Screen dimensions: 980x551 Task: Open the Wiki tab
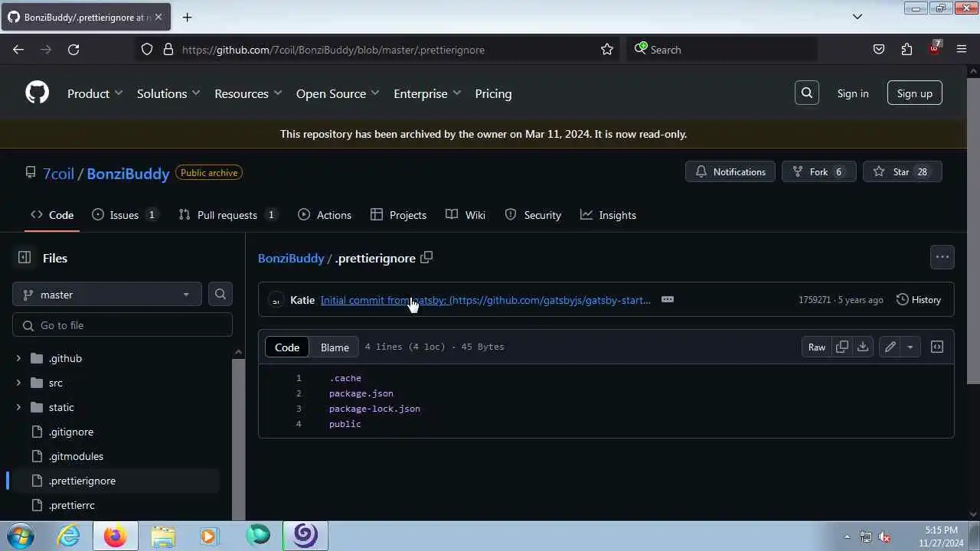point(465,215)
